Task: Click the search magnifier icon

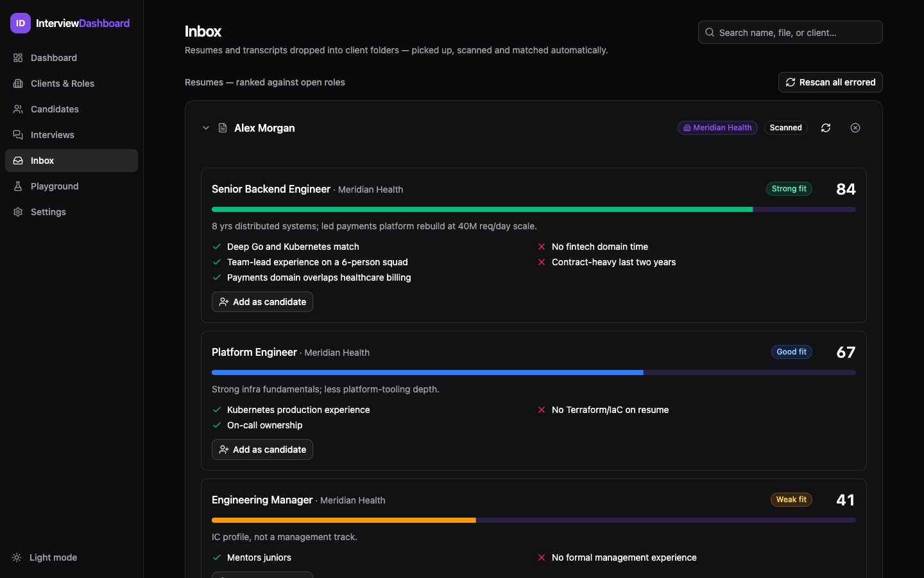Action: (x=710, y=32)
